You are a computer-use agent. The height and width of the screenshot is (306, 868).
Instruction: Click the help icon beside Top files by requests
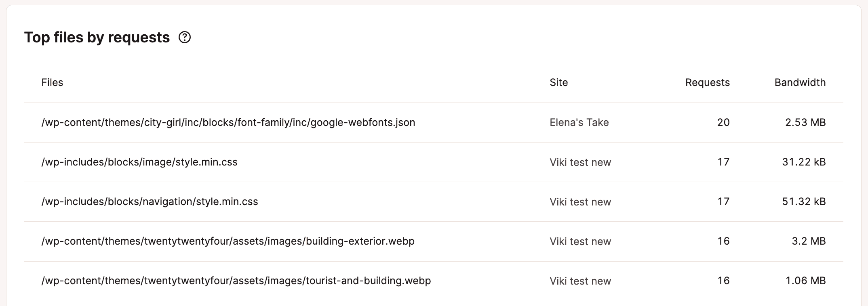coord(185,38)
